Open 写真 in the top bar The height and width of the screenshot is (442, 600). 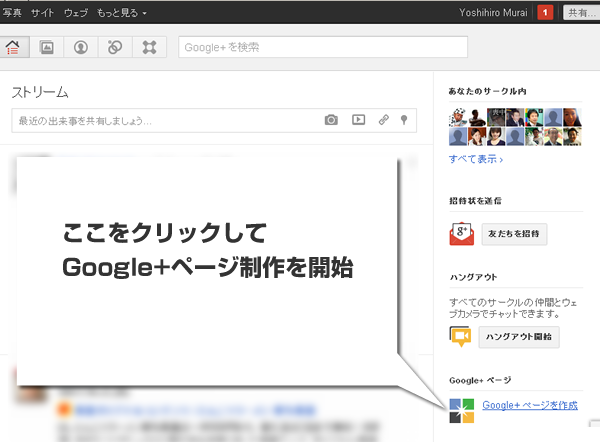click(x=11, y=13)
